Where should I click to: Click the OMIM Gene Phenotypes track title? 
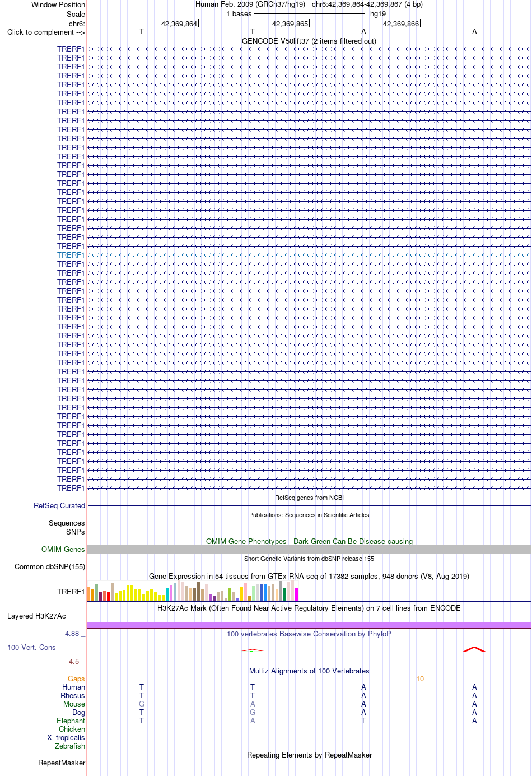pyautogui.click(x=309, y=541)
